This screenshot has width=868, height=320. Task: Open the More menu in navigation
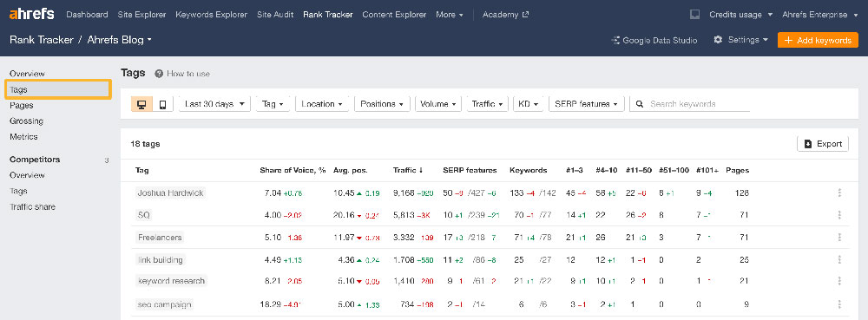pyautogui.click(x=449, y=15)
